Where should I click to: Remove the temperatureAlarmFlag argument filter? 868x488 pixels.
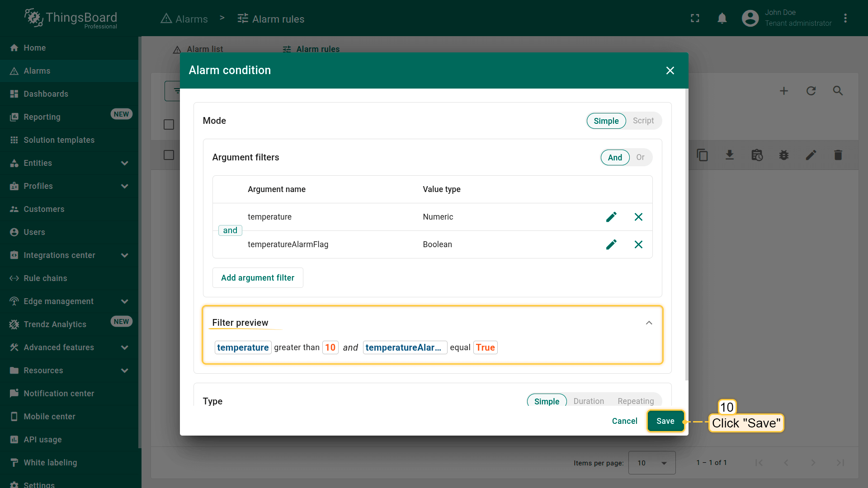[638, 244]
